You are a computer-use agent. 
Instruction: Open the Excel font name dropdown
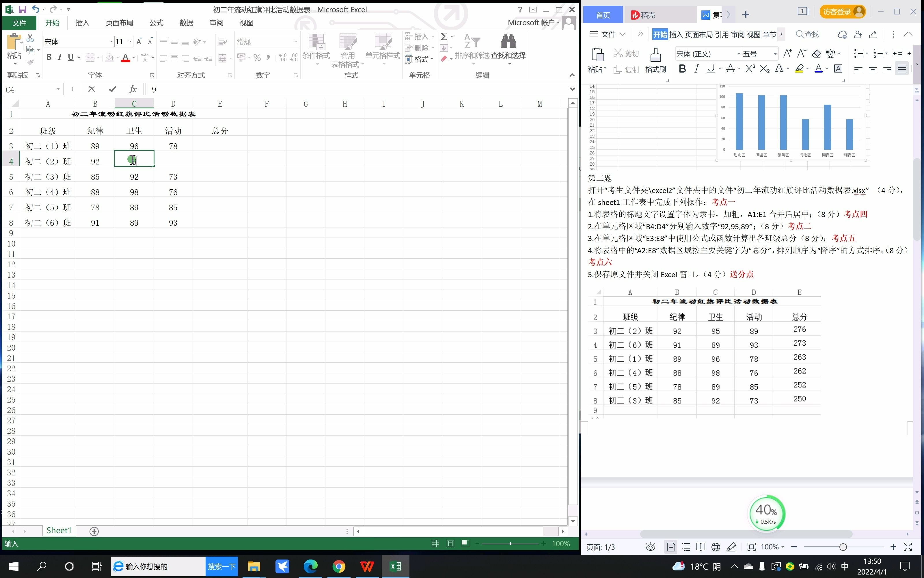pyautogui.click(x=111, y=42)
